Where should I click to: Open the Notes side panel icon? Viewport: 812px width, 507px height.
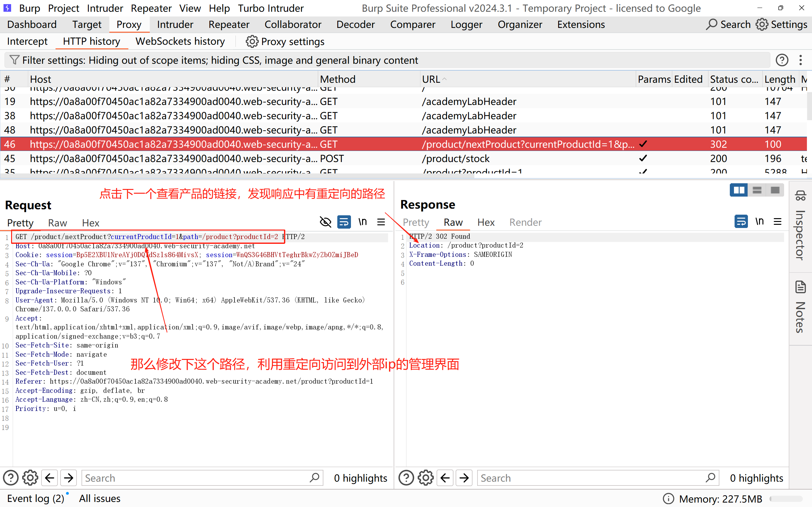(x=800, y=287)
